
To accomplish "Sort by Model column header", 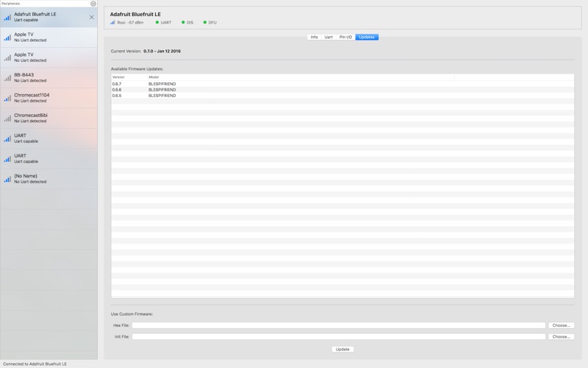I will tap(301, 77).
